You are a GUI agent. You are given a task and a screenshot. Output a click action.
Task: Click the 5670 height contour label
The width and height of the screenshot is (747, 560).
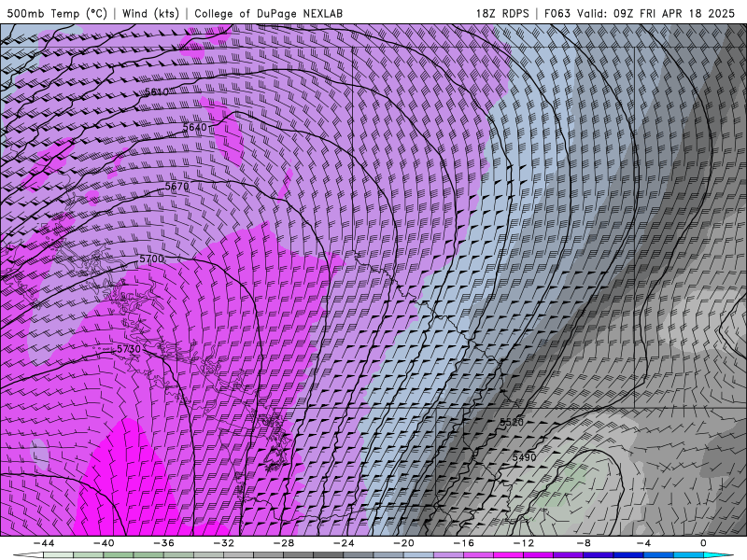[176, 187]
